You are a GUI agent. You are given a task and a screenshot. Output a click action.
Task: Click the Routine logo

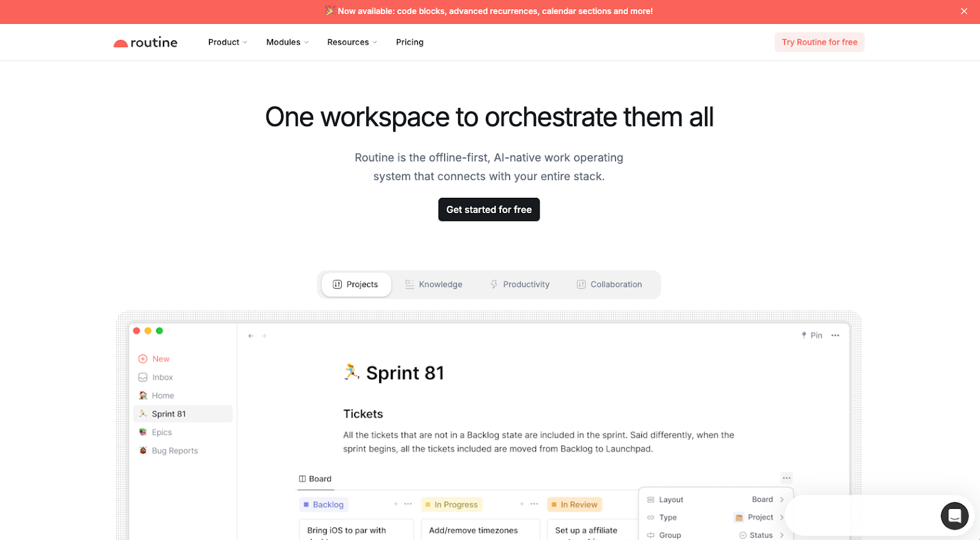[146, 42]
